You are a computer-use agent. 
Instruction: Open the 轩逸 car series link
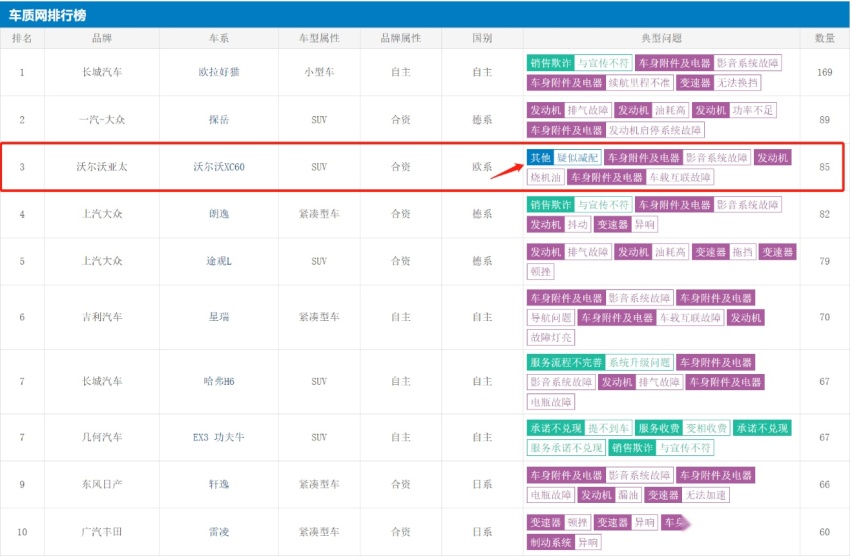(x=219, y=484)
